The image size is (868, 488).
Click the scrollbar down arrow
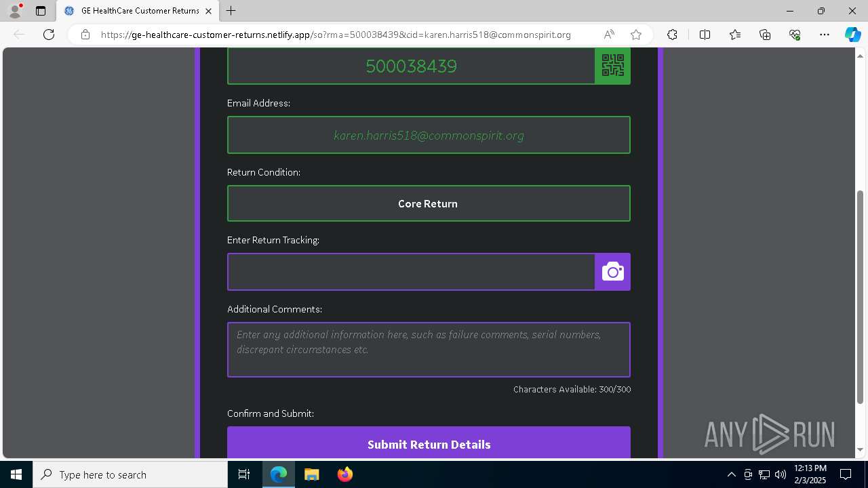pyautogui.click(x=860, y=449)
